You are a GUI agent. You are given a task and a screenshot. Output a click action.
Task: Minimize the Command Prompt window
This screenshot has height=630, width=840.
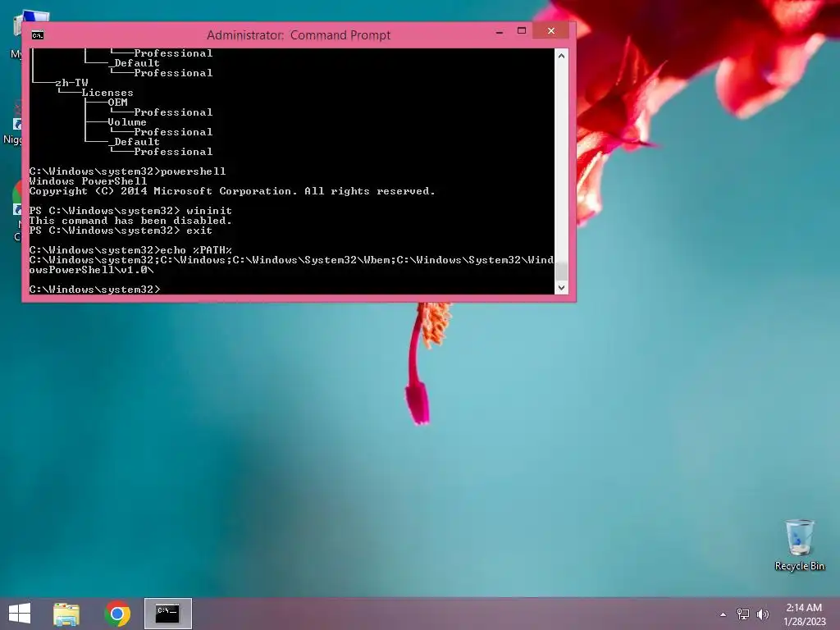[x=500, y=32]
